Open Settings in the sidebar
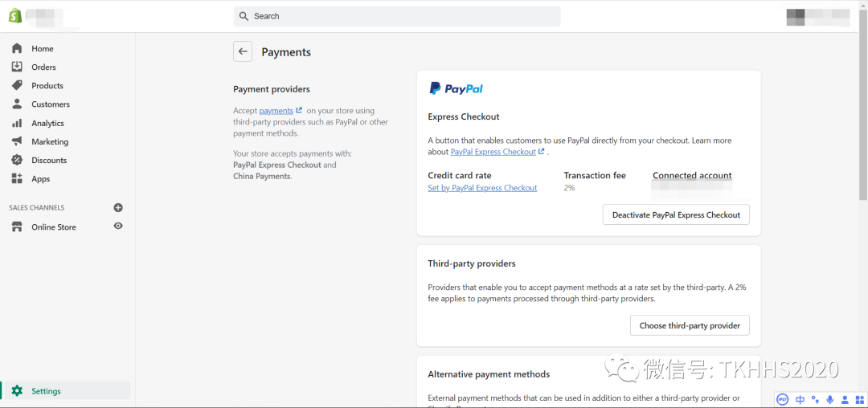 [x=46, y=391]
